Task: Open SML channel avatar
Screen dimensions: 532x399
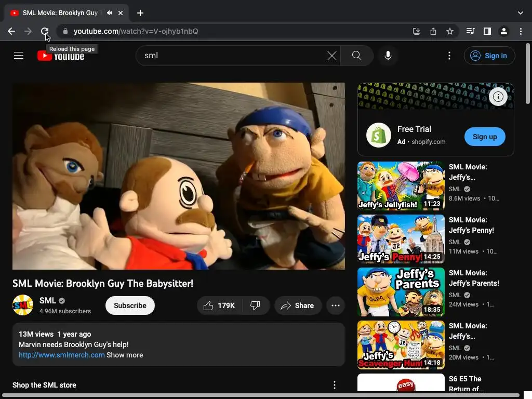Action: point(23,305)
